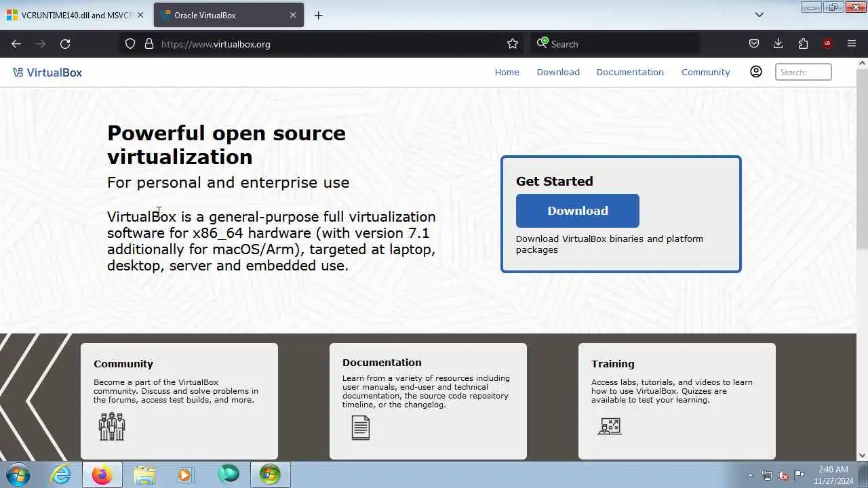Click the blue Download button
868x488 pixels.
[x=577, y=211]
